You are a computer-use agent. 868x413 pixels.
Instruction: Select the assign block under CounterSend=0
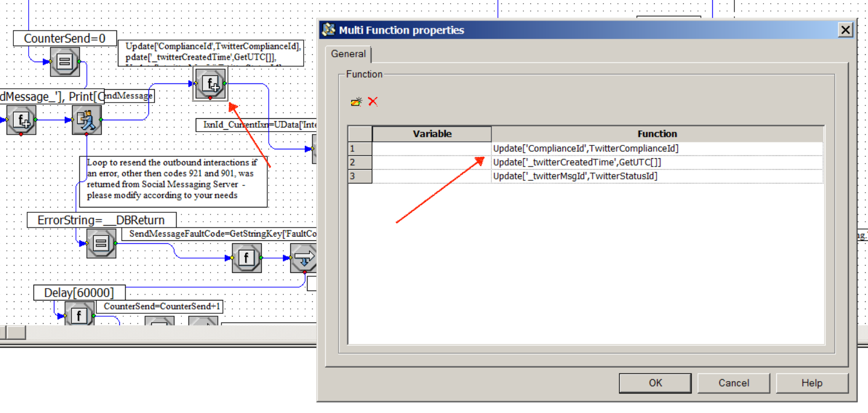65,62
